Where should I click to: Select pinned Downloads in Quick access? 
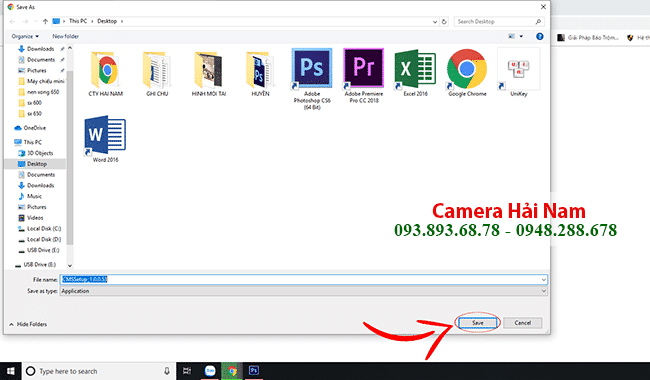41,49
